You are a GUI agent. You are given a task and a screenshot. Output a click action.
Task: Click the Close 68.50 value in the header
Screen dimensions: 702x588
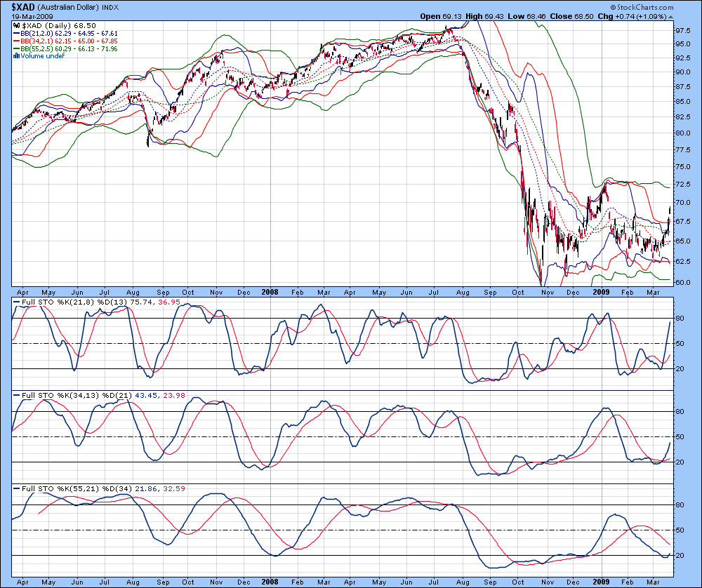[x=571, y=17]
